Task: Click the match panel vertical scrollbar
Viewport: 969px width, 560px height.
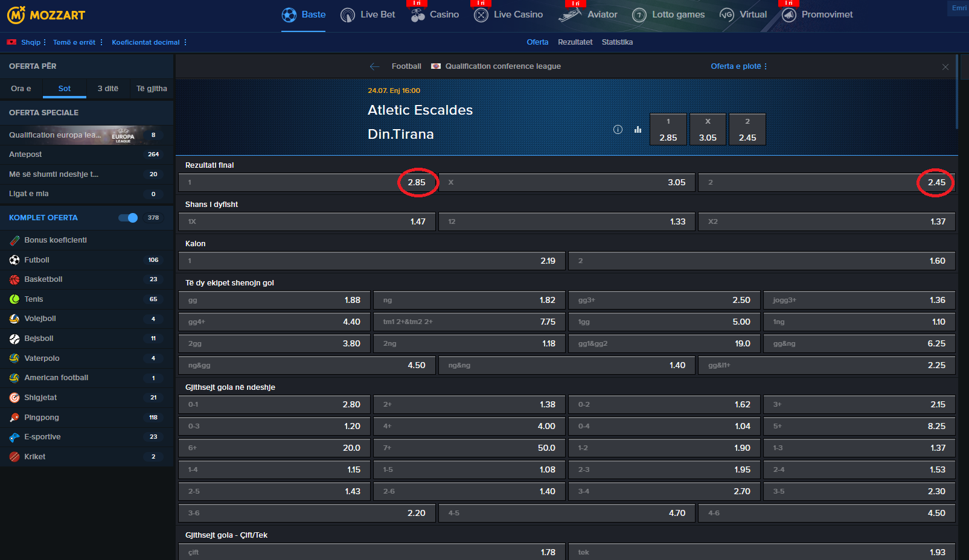Action: pyautogui.click(x=958, y=92)
